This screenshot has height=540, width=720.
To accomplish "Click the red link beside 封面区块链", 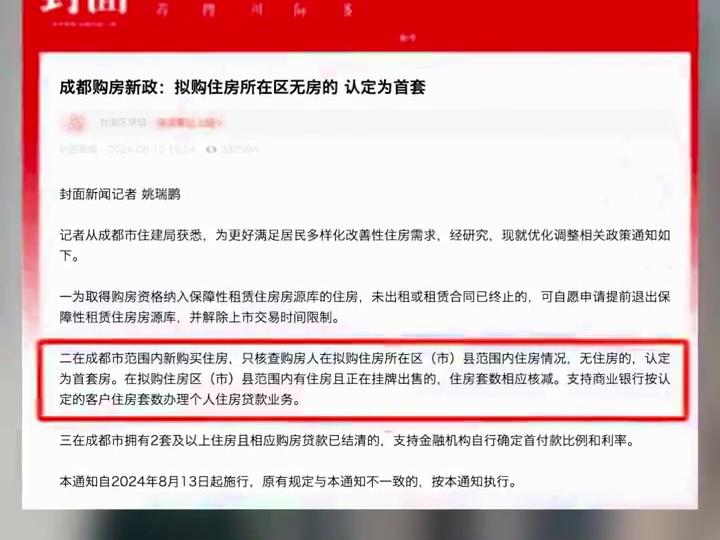I will pos(190,123).
